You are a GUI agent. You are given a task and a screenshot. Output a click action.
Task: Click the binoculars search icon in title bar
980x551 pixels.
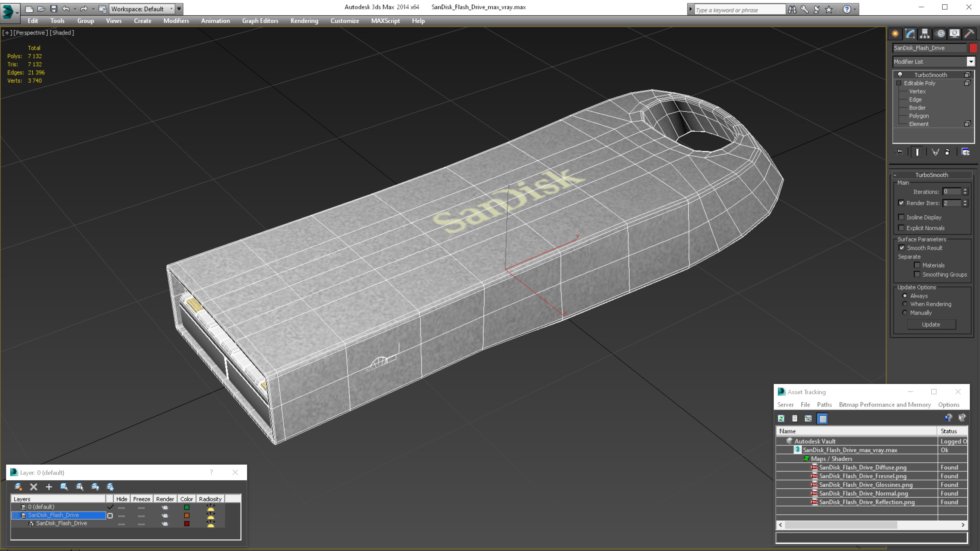(792, 10)
